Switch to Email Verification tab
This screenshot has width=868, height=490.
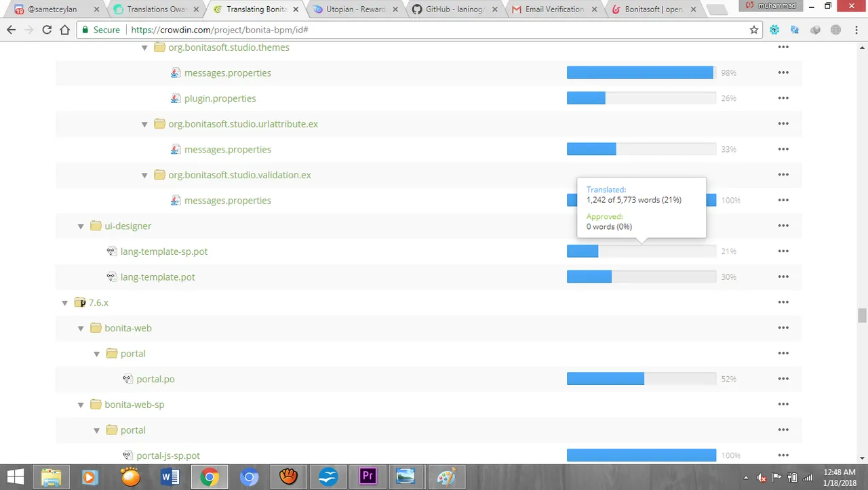[555, 9]
